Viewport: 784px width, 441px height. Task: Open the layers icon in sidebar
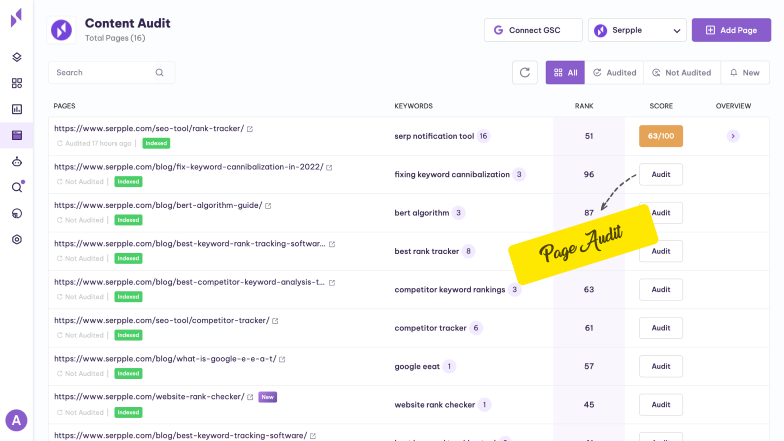pos(16,57)
